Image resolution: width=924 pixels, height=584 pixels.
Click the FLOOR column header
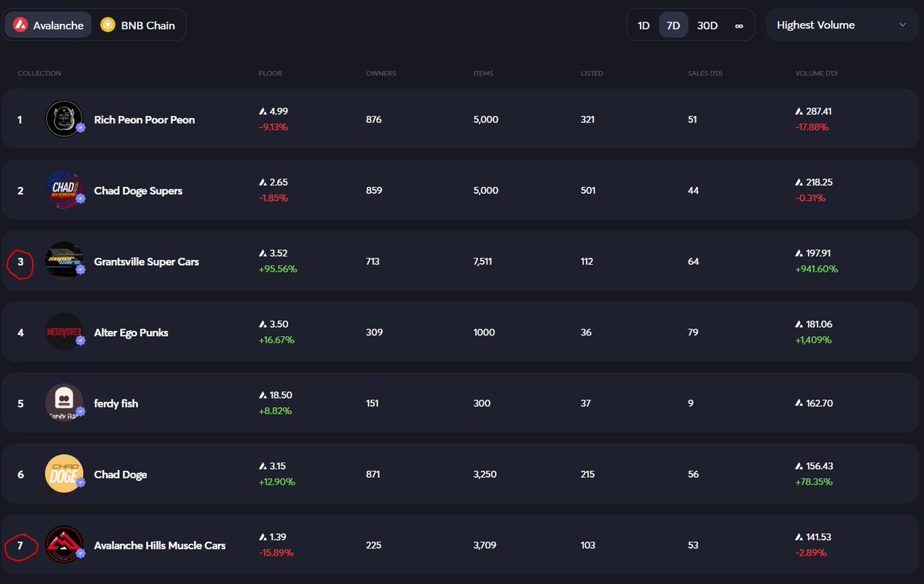[270, 74]
